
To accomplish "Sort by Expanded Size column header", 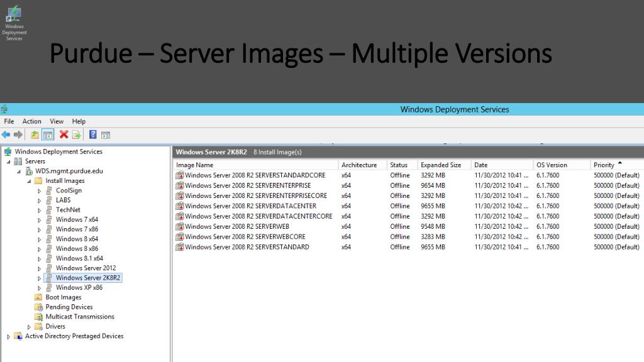I will tap(445, 165).
